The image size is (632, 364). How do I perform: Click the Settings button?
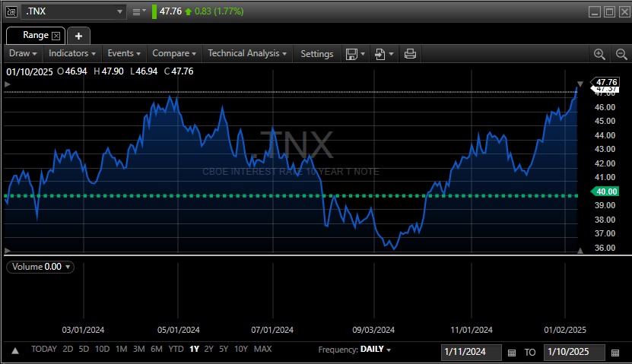coord(317,54)
